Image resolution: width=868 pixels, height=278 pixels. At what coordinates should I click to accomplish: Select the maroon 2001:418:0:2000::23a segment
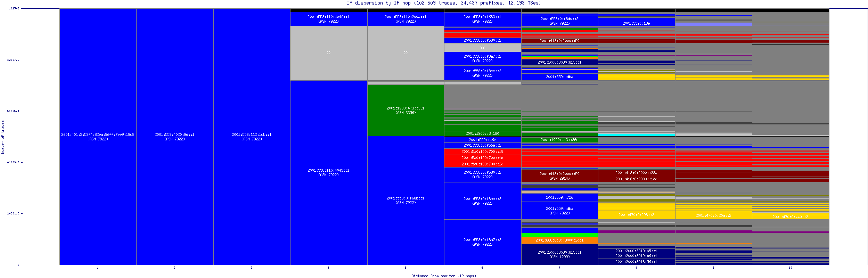(x=636, y=173)
